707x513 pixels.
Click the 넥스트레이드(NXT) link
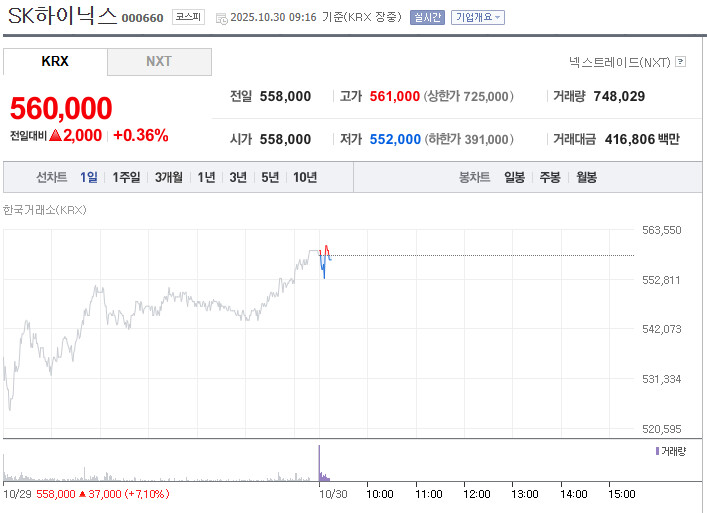620,62
